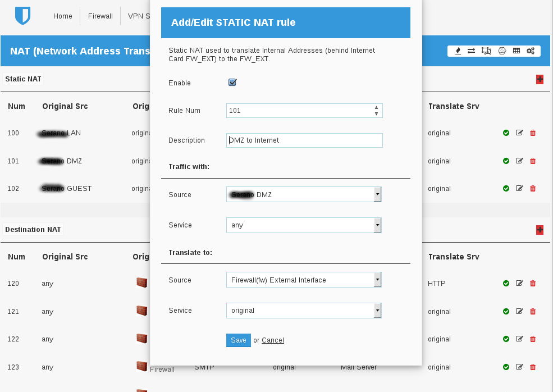Add a new Static NAT rule
553x392 pixels.
tap(540, 79)
